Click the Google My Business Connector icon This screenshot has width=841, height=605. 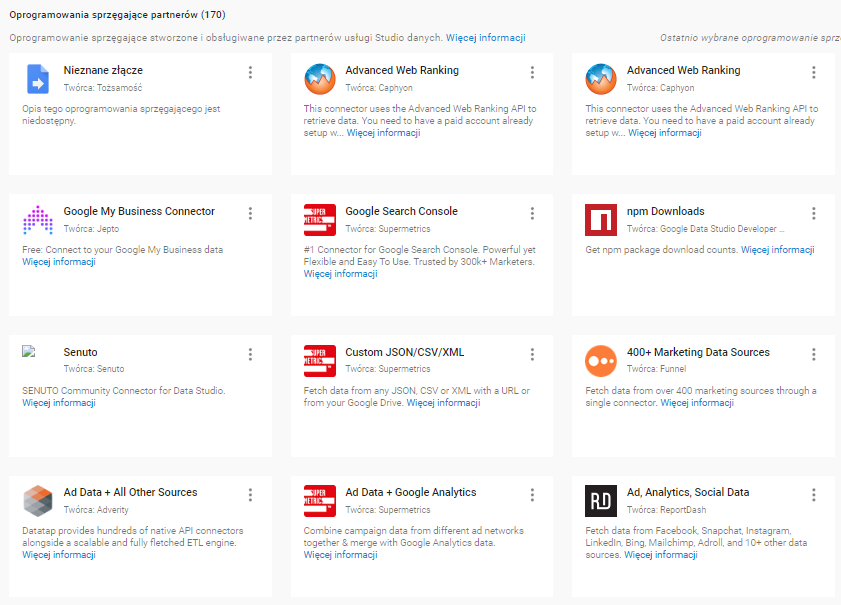tap(38, 220)
